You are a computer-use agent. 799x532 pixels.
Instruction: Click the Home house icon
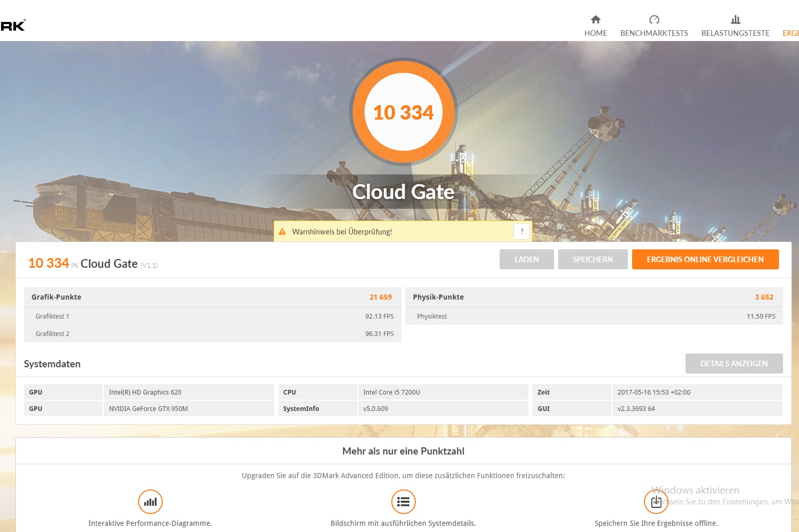(x=596, y=19)
